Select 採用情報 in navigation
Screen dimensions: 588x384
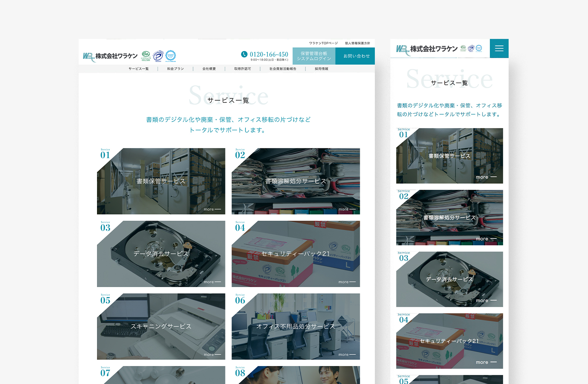click(x=321, y=69)
